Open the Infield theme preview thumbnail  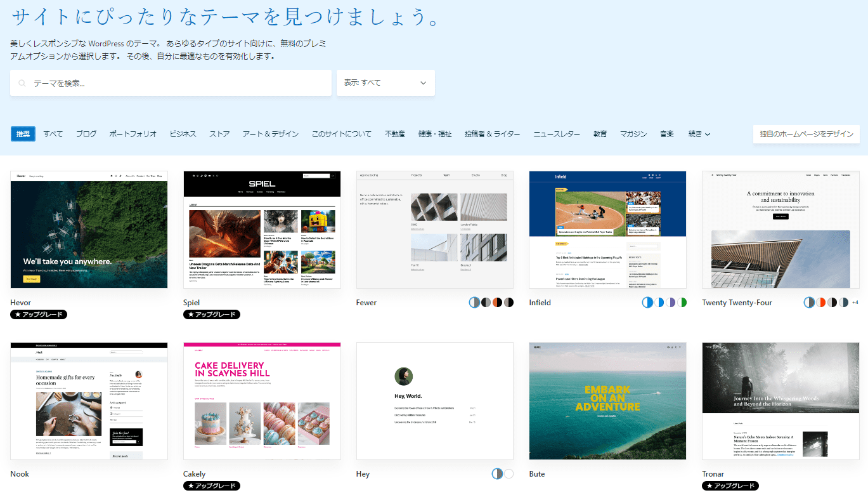[607, 230]
